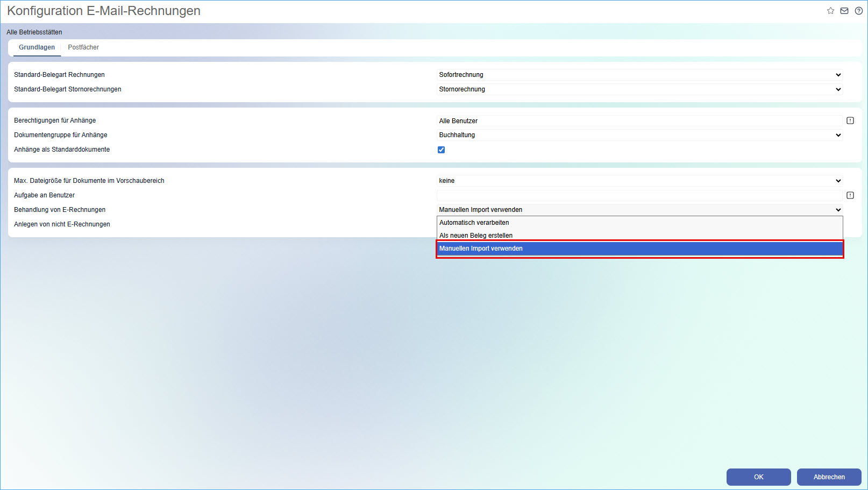Pick Manuellen Import verwenden in the list
This screenshot has height=490, width=868.
tap(640, 248)
